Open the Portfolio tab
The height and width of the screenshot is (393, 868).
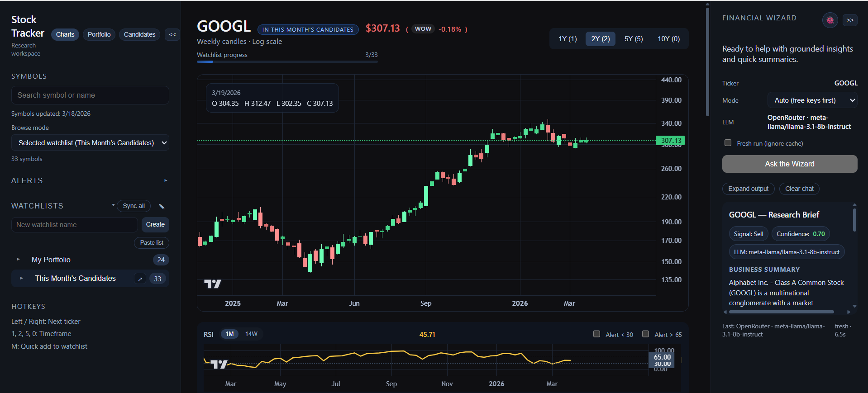[99, 34]
